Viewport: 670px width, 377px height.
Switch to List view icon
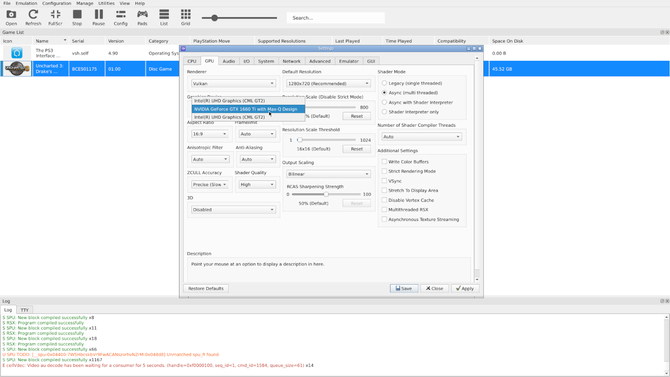164,18
